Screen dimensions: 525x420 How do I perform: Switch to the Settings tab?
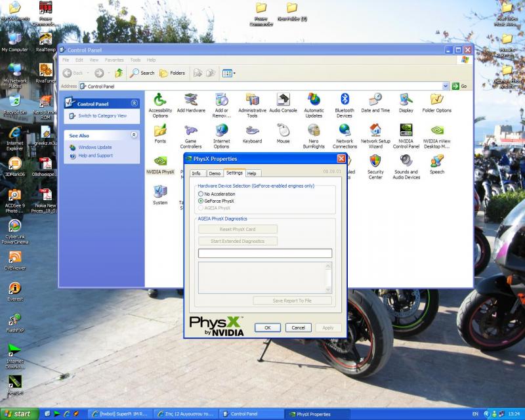[x=234, y=173]
